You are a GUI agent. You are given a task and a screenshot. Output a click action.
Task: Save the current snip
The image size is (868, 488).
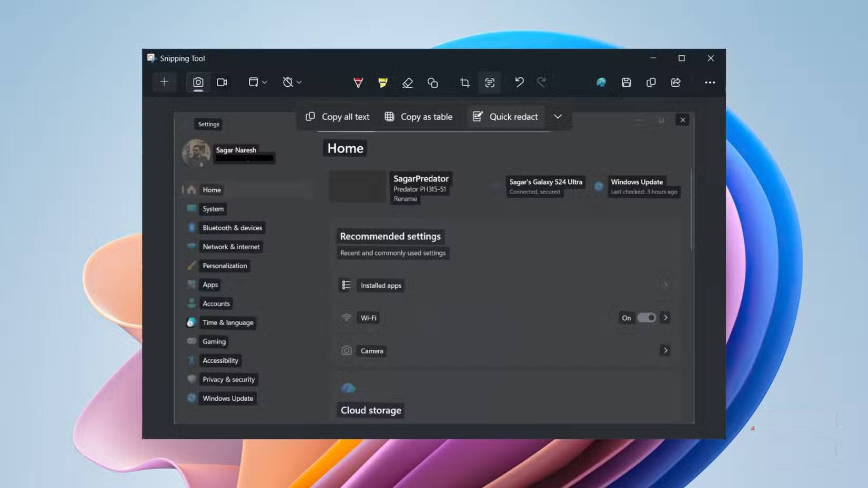click(x=626, y=83)
